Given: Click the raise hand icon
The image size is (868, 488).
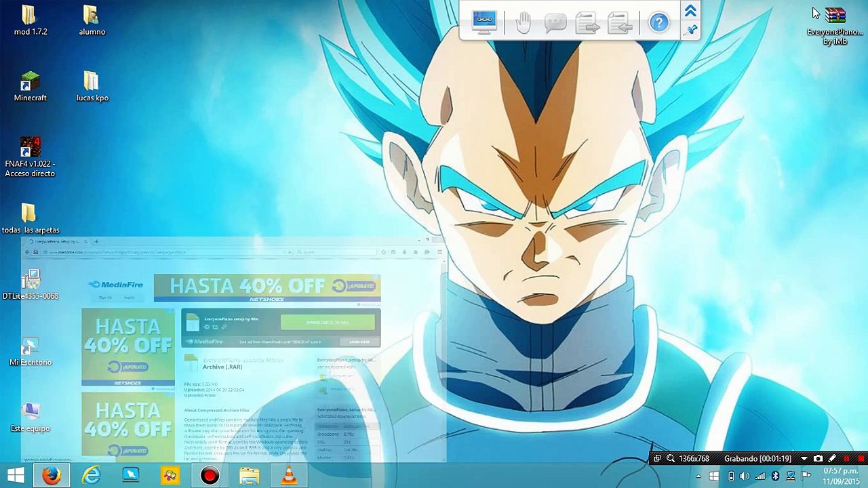Looking at the screenshot, I should coord(523,23).
